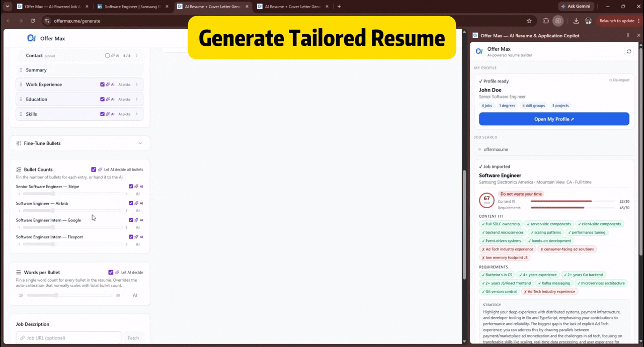
Task: Expand the Fine-Tune Bullets panel
Action: 79,143
